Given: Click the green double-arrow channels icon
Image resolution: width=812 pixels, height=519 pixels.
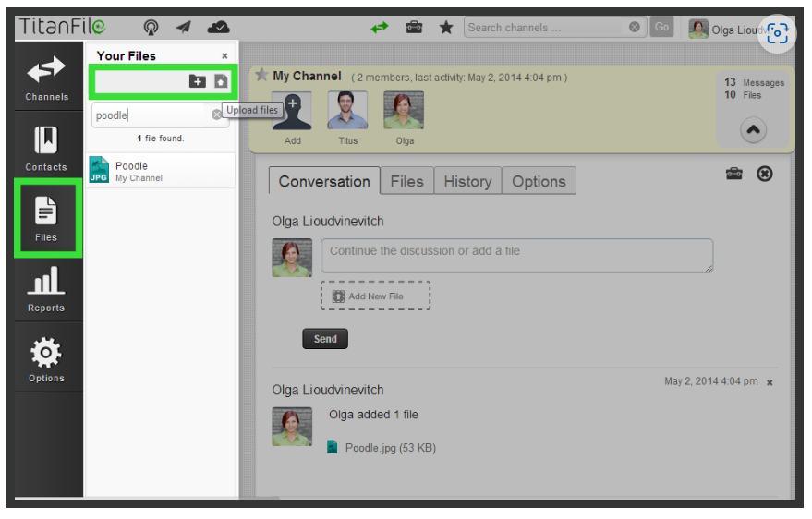Looking at the screenshot, I should (380, 28).
